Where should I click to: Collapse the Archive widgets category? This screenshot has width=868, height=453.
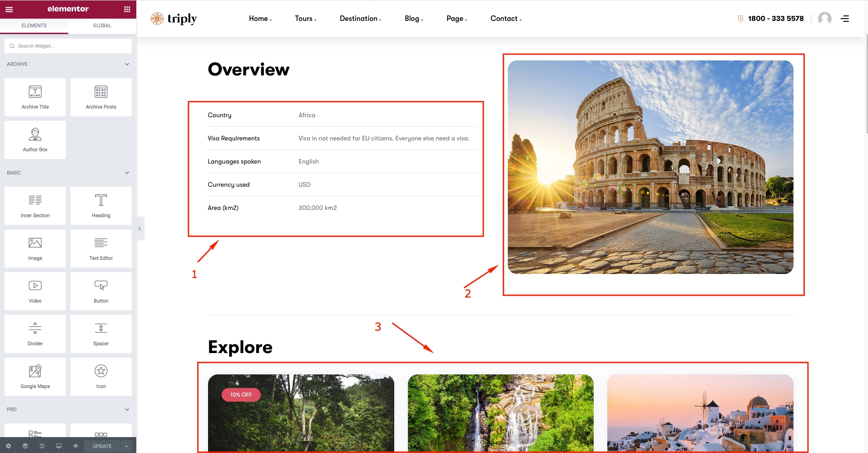point(127,64)
